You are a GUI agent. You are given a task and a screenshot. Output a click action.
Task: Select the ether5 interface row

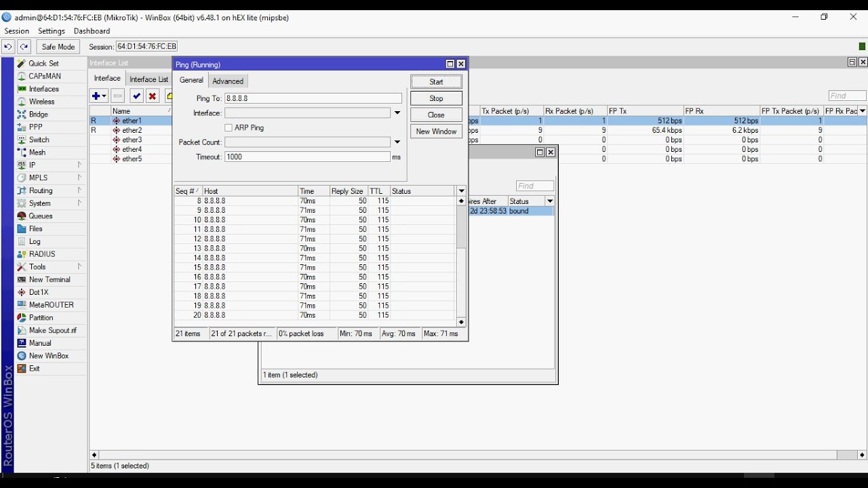131,159
